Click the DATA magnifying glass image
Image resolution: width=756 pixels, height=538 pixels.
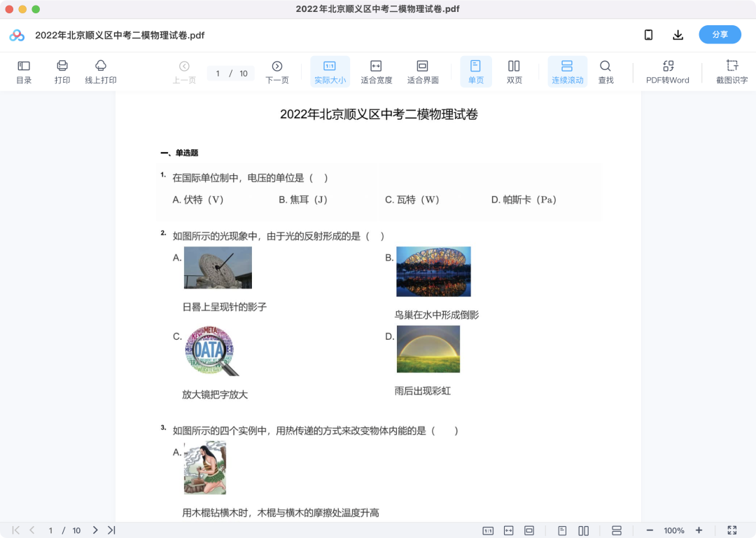click(211, 351)
